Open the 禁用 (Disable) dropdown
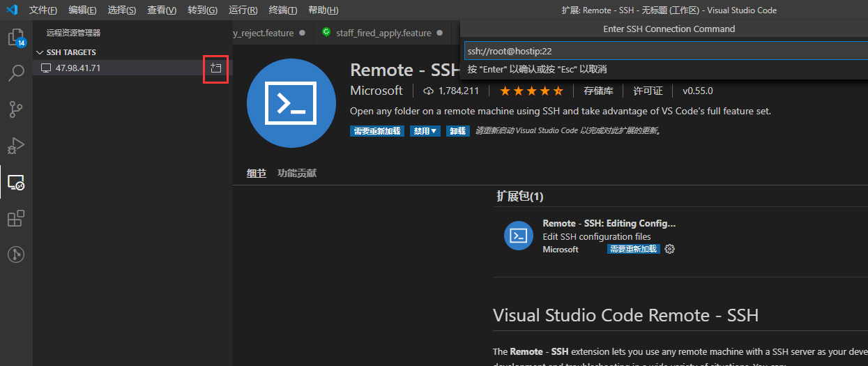Viewport: 868px width, 366px height. (x=425, y=131)
